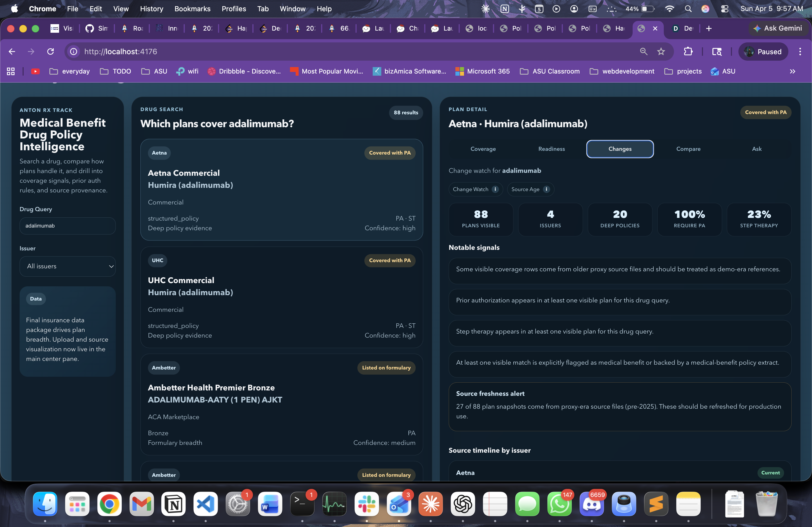Screen dimensions: 812x527
Task: Open Visual Studio Code from the dock
Action: pos(205,503)
